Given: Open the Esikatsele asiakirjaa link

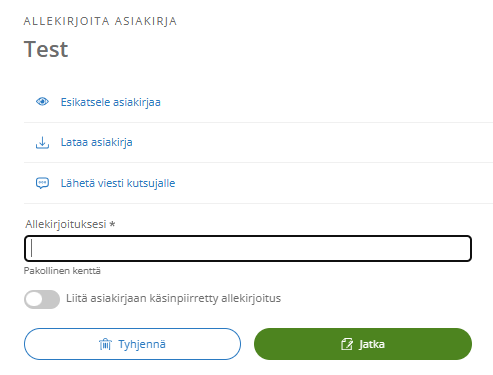Looking at the screenshot, I should tap(110, 102).
